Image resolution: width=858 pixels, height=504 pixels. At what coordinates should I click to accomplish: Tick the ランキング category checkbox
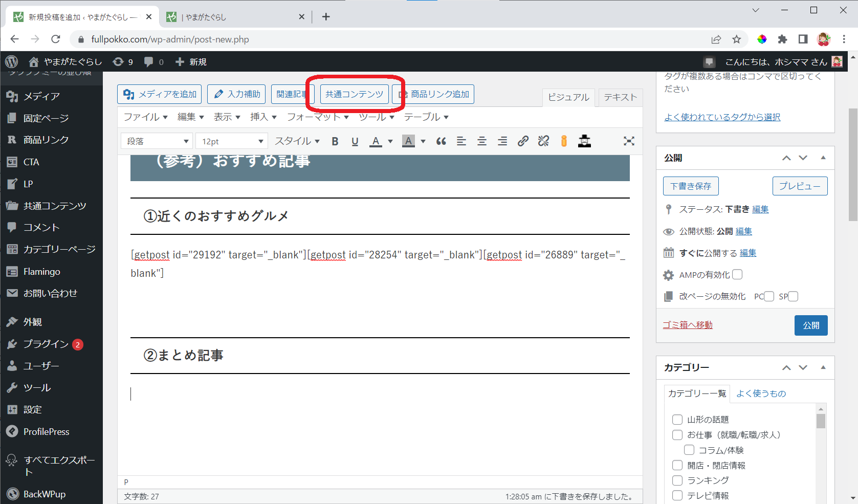point(677,480)
